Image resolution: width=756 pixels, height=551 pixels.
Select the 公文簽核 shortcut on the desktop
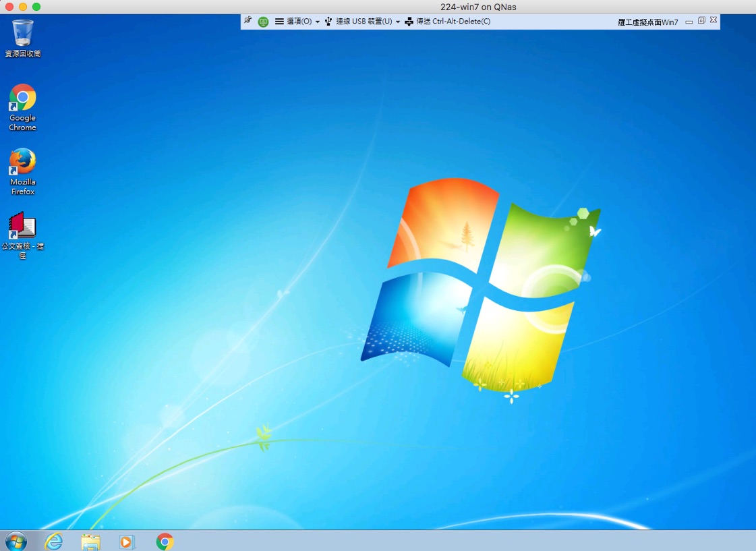click(x=23, y=235)
